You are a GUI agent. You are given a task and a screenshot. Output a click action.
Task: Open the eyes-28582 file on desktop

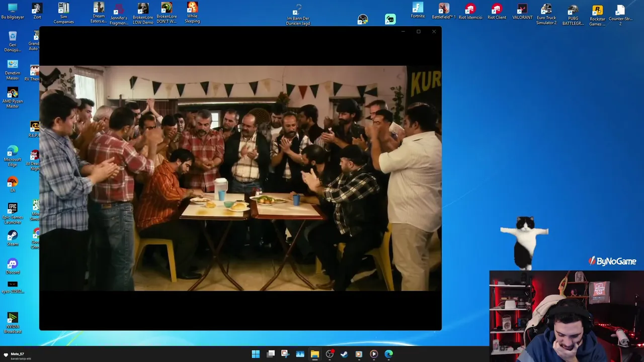coord(13,287)
